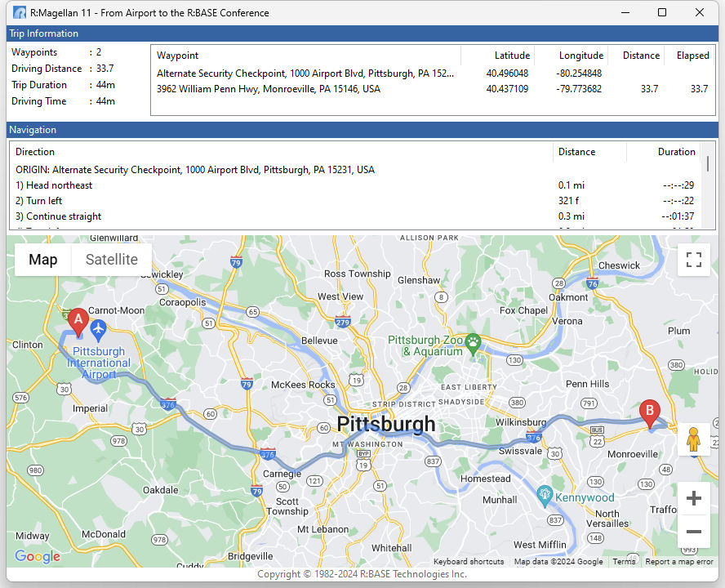
Task: Click the Driving Distance value 33.7
Action: click(x=105, y=69)
